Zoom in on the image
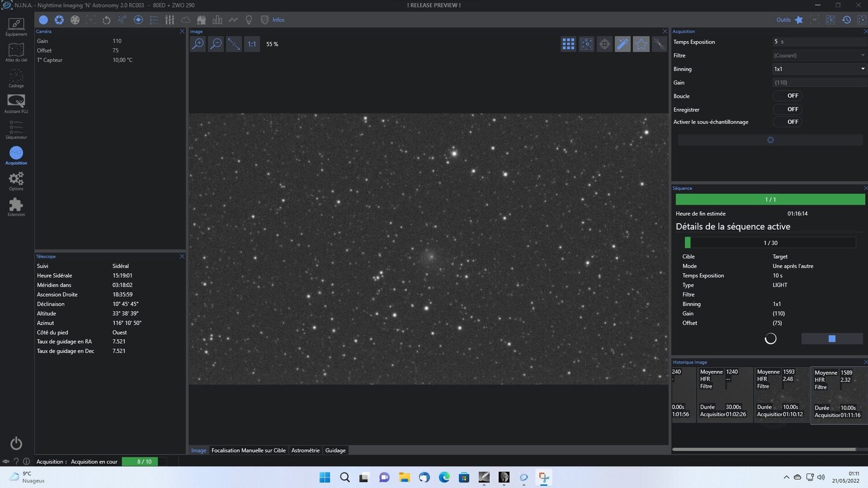This screenshot has width=868, height=488. 198,44
